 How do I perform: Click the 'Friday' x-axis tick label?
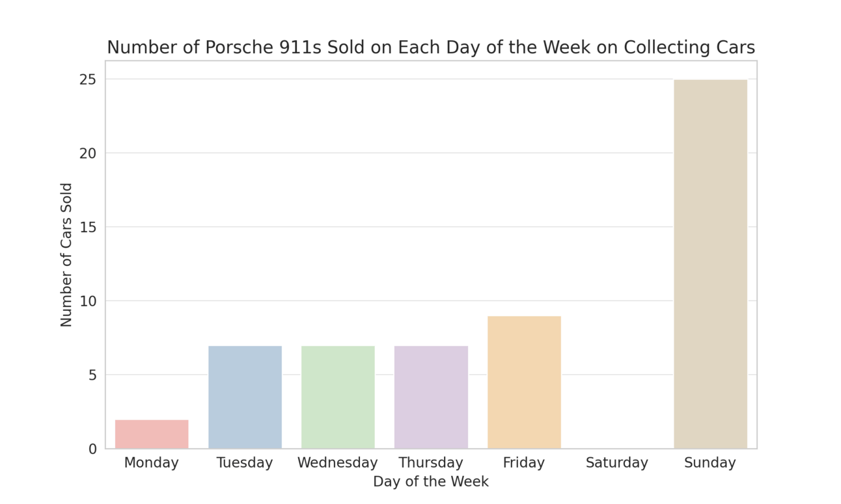click(524, 463)
